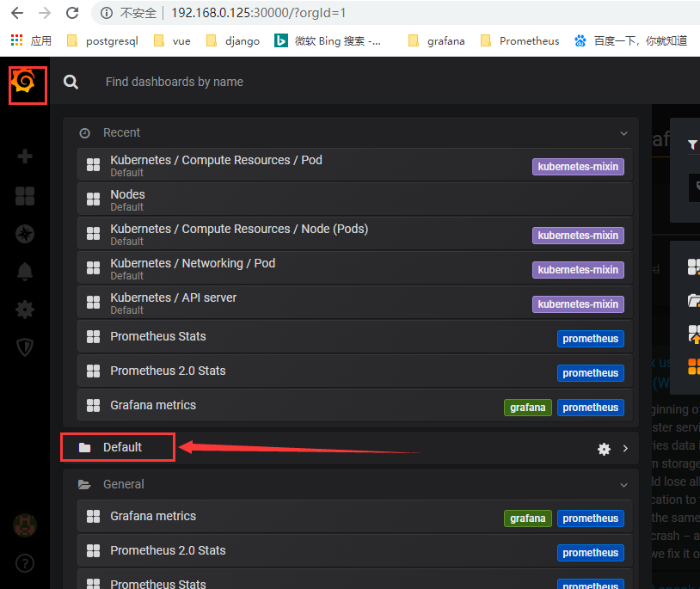This screenshot has width=700, height=589.
Task: Collapse the Recent section chevron
Action: click(624, 133)
